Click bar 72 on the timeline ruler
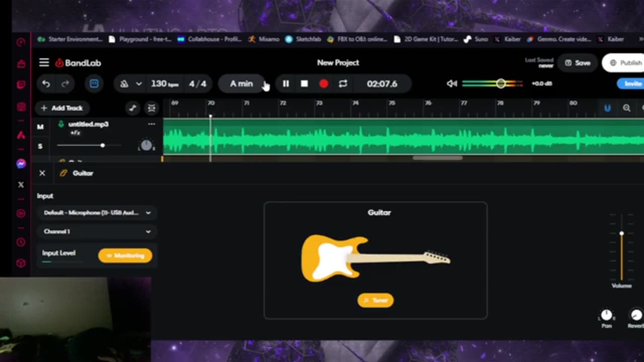The image size is (644, 362). [283, 103]
